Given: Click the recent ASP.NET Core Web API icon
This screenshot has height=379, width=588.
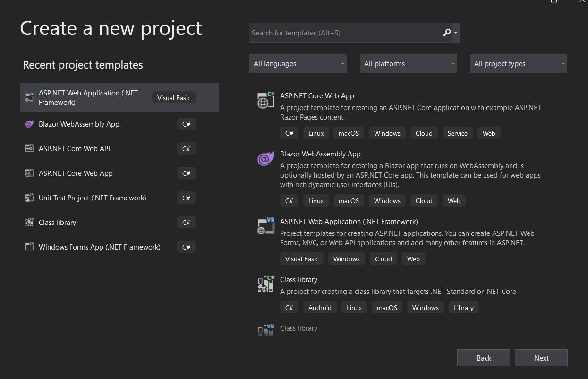Looking at the screenshot, I should [x=29, y=148].
